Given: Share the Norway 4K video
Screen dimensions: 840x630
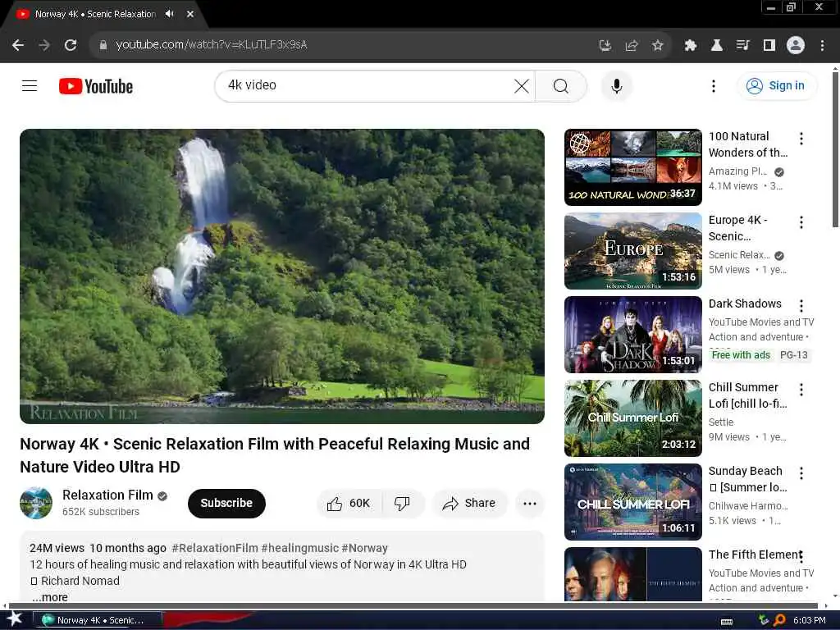Looking at the screenshot, I should [x=468, y=503].
